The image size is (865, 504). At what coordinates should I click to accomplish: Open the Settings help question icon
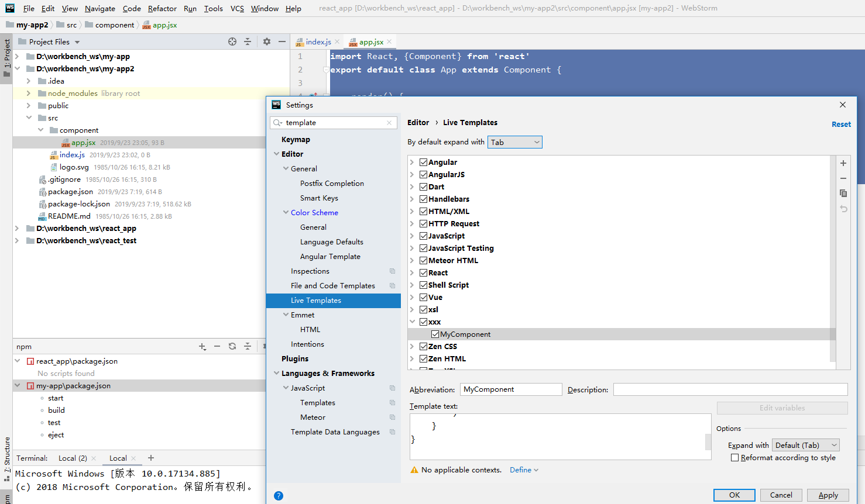point(279,496)
